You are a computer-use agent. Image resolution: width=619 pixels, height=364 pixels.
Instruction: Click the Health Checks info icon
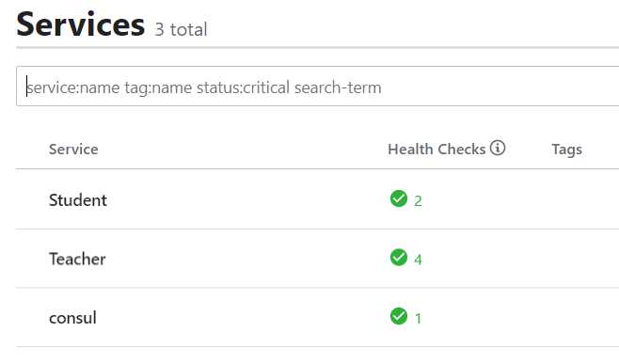tap(498, 148)
